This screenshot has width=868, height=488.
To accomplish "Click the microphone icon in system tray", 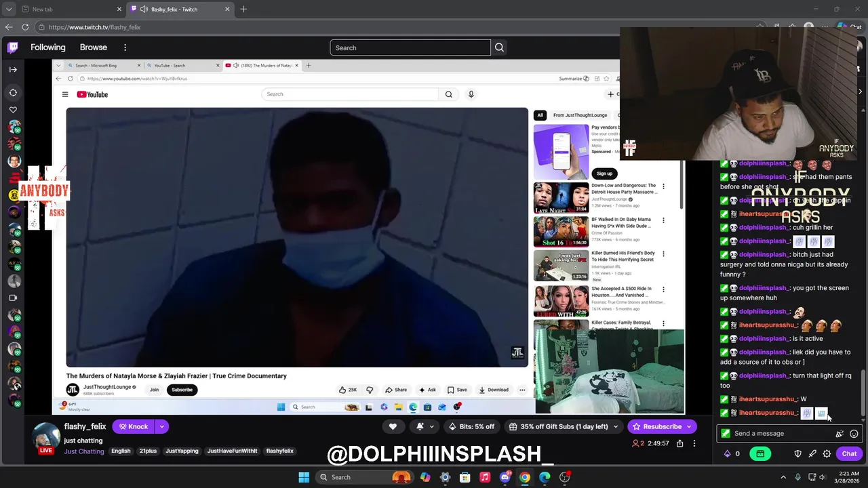I will 797,477.
